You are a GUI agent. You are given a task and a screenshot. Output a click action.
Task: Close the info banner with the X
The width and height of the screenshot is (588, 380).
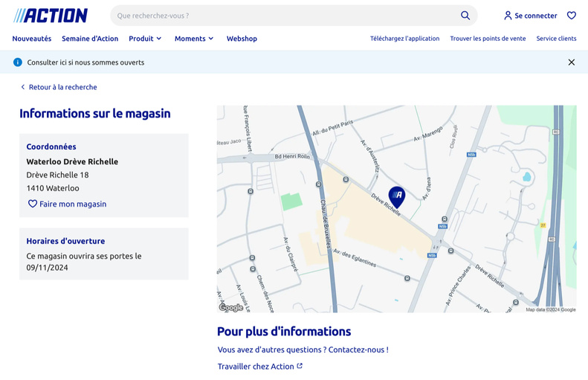tap(571, 62)
